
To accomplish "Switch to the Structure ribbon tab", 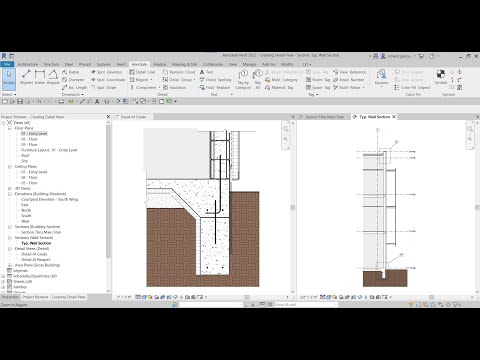I will [51, 64].
